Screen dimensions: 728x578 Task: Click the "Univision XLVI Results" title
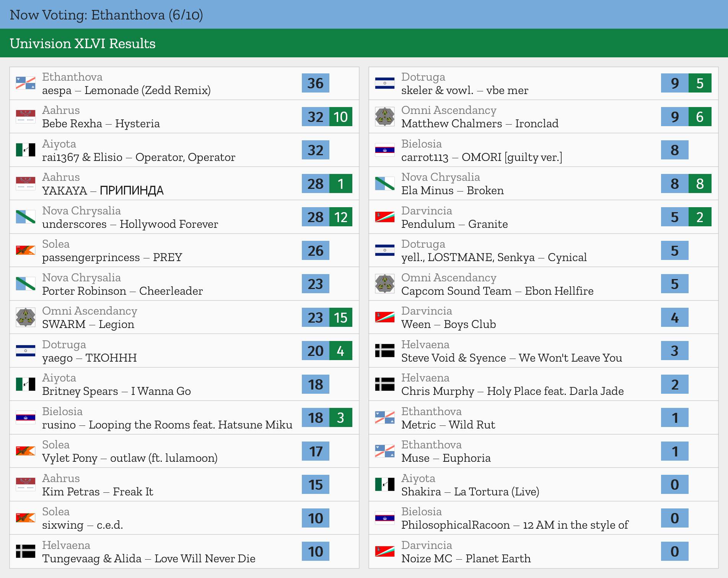83,44
